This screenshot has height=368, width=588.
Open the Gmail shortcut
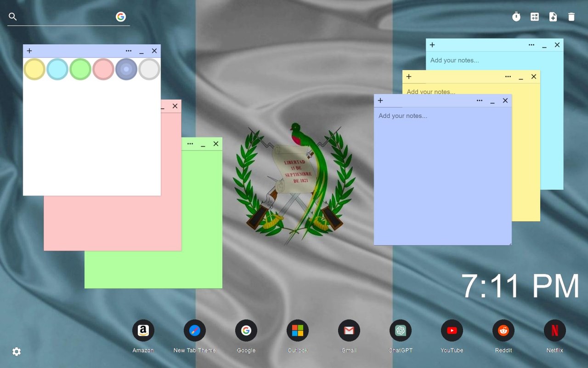pyautogui.click(x=349, y=331)
